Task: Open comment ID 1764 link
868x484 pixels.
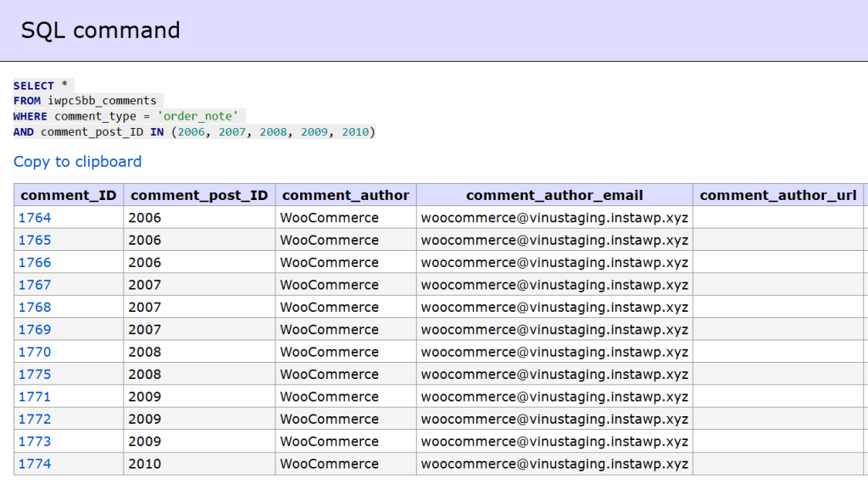Action: [35, 218]
